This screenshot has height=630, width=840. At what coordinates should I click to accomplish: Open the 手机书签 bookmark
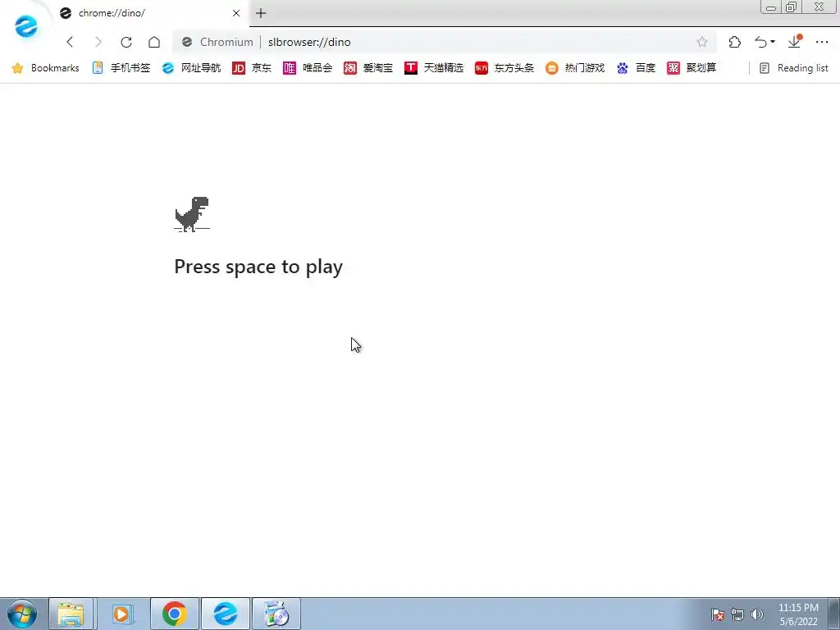[121, 68]
